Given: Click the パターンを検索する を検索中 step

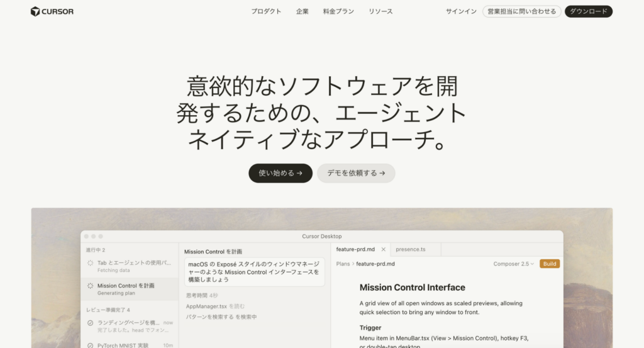Looking at the screenshot, I should (x=221, y=317).
